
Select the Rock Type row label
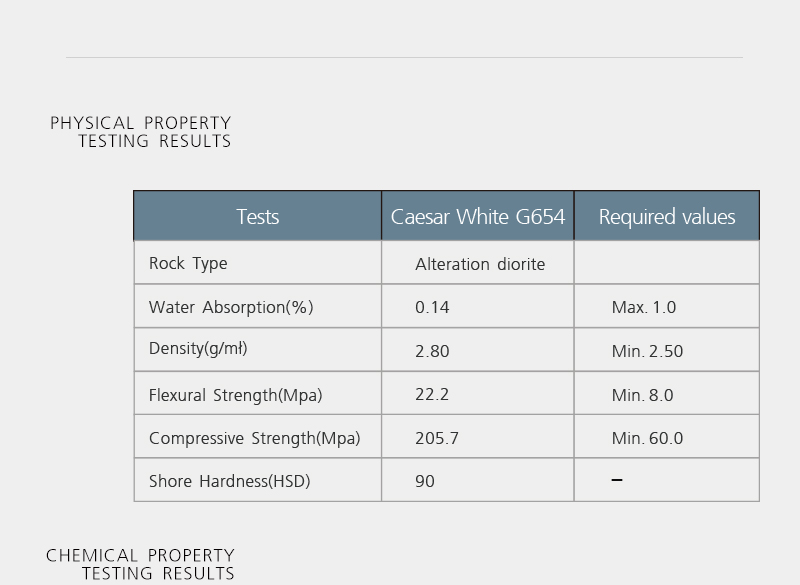point(188,263)
